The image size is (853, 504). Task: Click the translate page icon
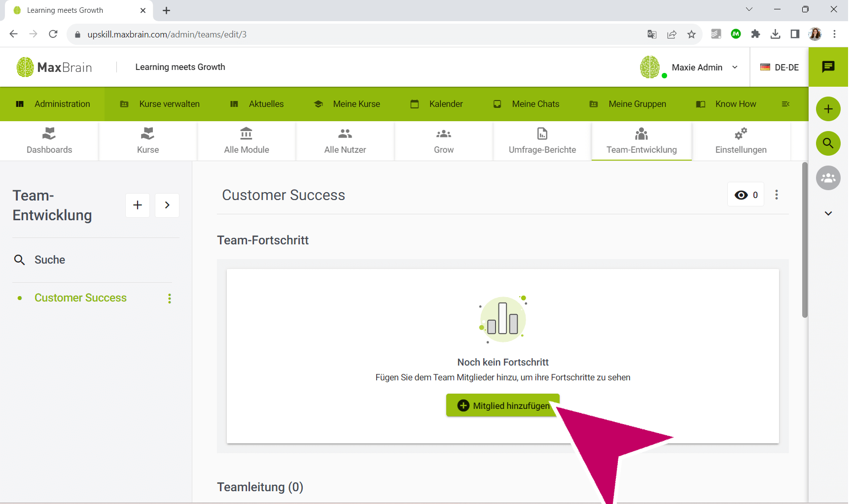pos(652,34)
